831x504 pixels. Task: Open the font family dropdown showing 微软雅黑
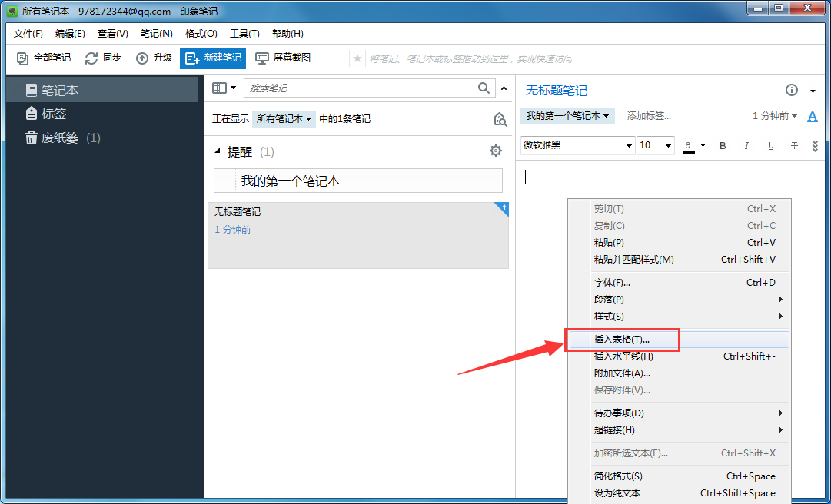pyautogui.click(x=577, y=145)
